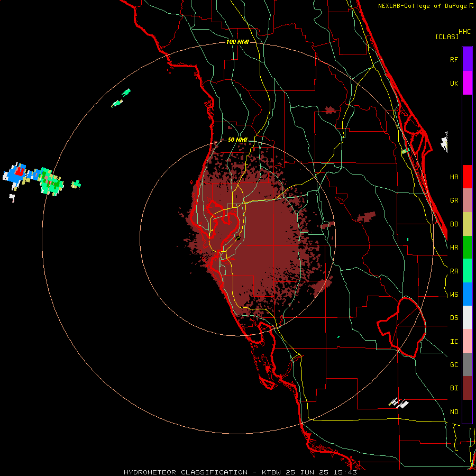This screenshot has height=476, width=476.
Task: Click the Hydrometeor Classification KTBW caption
Action: click(240, 472)
